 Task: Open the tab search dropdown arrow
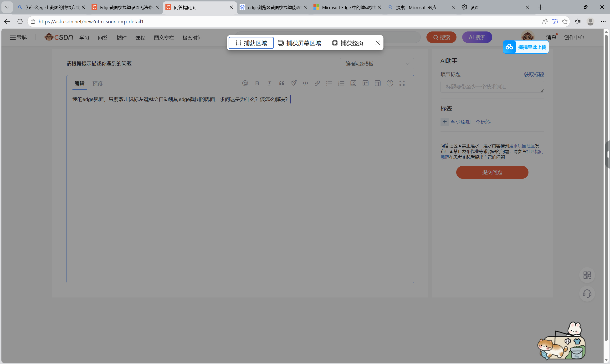tap(7, 7)
